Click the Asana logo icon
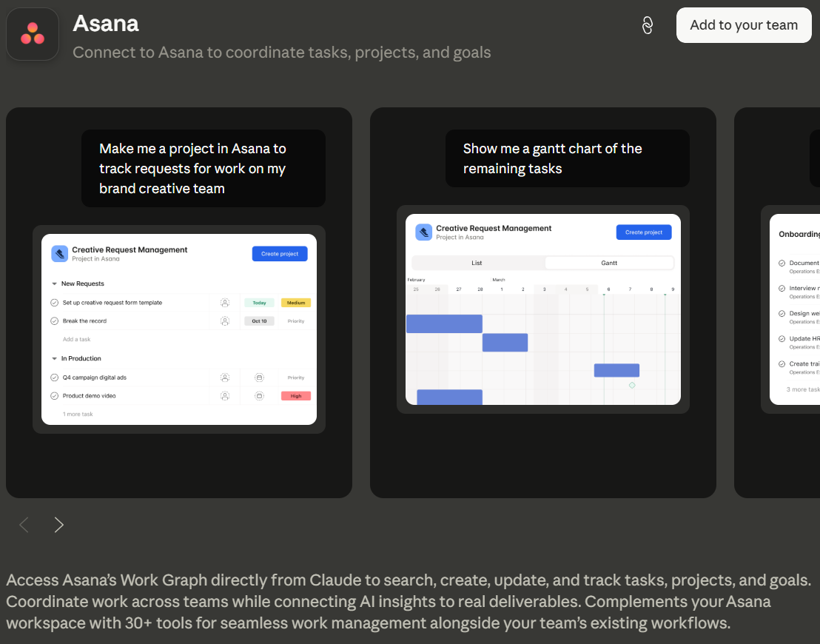The height and width of the screenshot is (644, 820). point(33,34)
